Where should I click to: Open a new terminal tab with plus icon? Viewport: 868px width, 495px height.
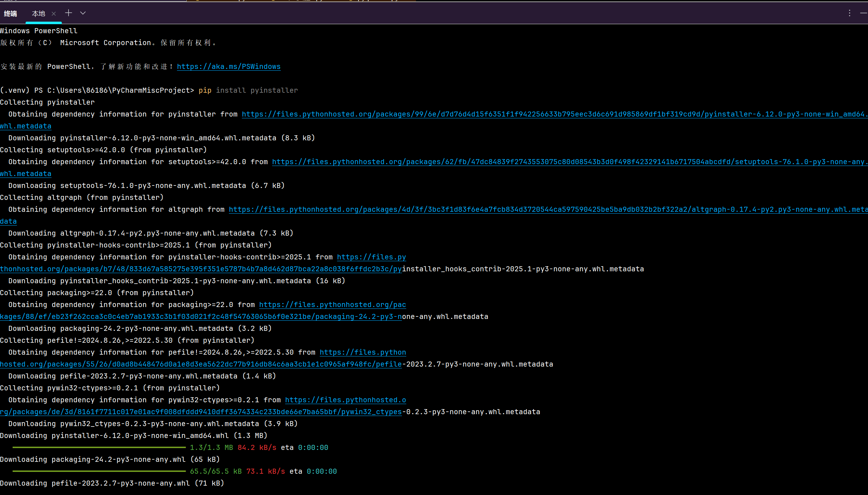[x=68, y=13]
